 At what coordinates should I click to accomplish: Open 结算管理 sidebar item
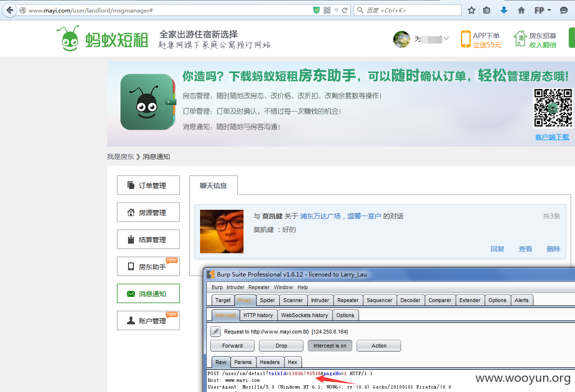[148, 239]
